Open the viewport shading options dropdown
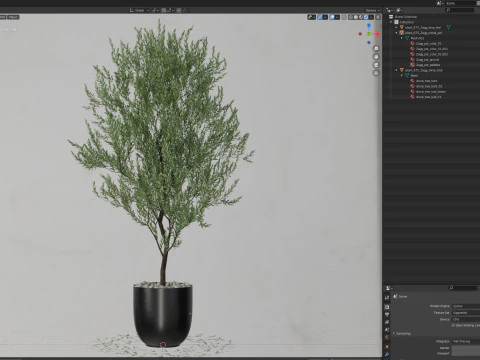The width and height of the screenshot is (480, 360). point(371,17)
